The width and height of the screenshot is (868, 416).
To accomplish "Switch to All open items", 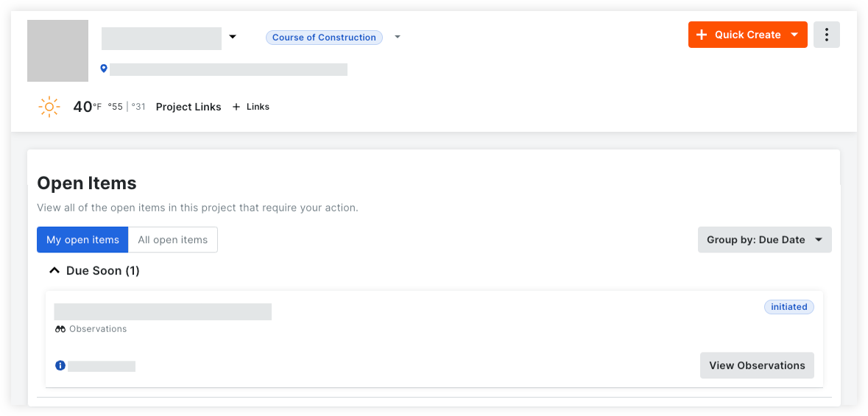I will click(173, 240).
